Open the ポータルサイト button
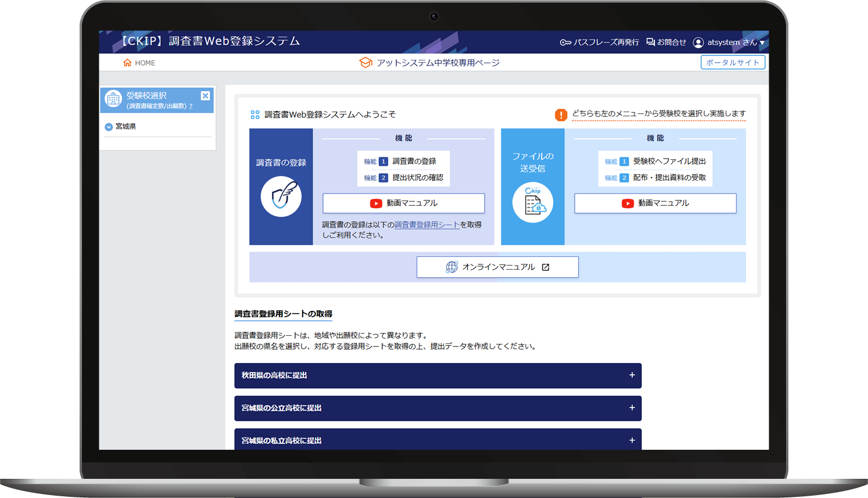 click(733, 63)
